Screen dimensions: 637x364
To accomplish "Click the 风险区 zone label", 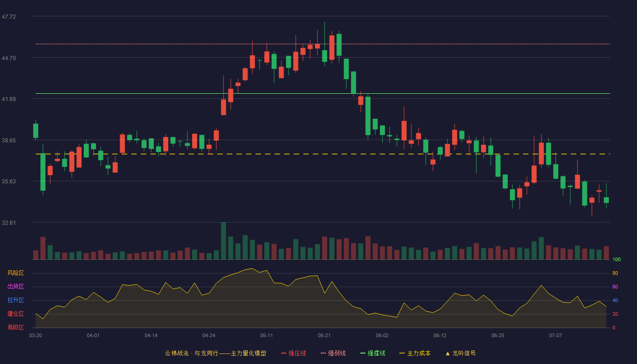I will click(15, 273).
